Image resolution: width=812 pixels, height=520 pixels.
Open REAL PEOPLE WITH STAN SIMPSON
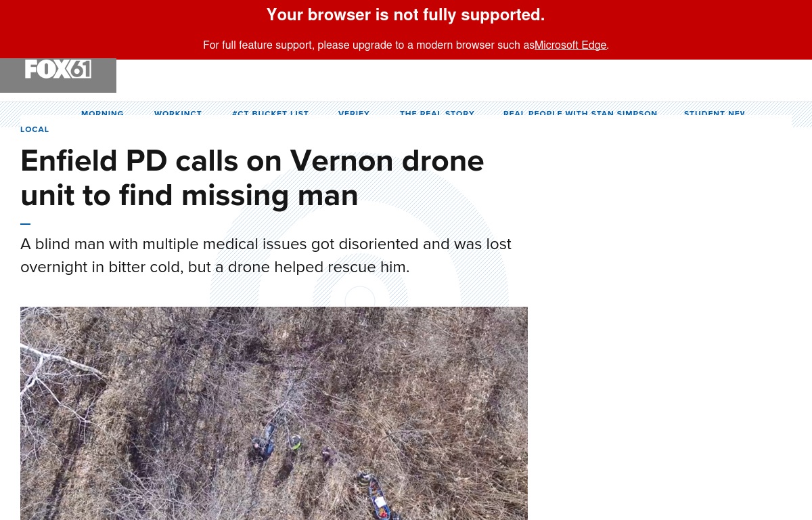581,113
